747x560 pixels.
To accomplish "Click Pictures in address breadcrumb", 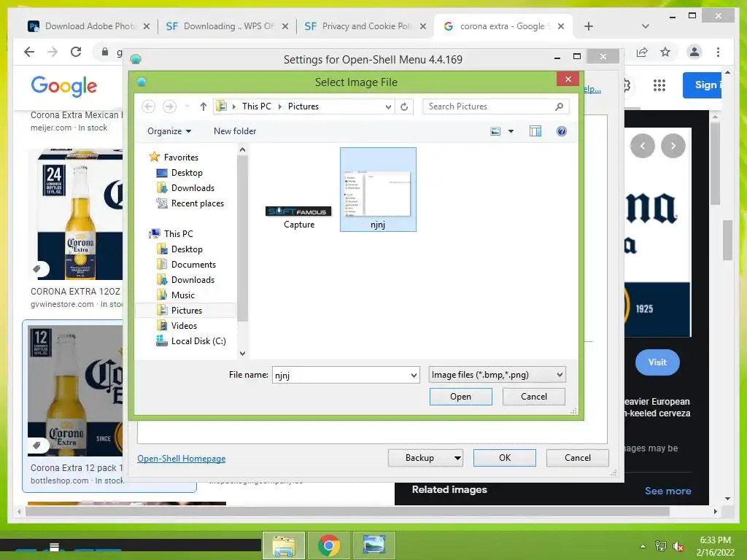I will pos(303,106).
